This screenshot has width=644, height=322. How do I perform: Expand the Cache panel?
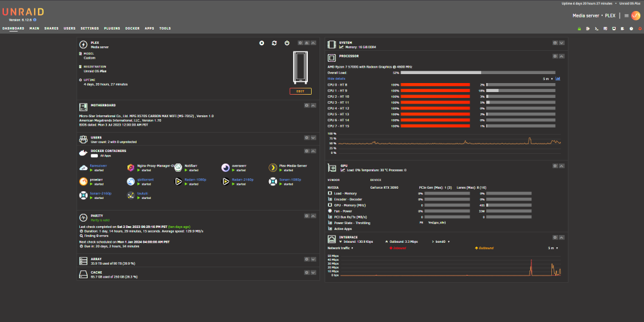point(314,272)
